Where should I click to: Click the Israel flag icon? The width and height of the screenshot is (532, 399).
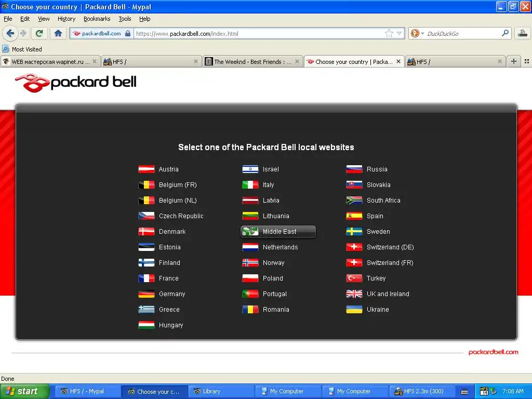click(250, 169)
